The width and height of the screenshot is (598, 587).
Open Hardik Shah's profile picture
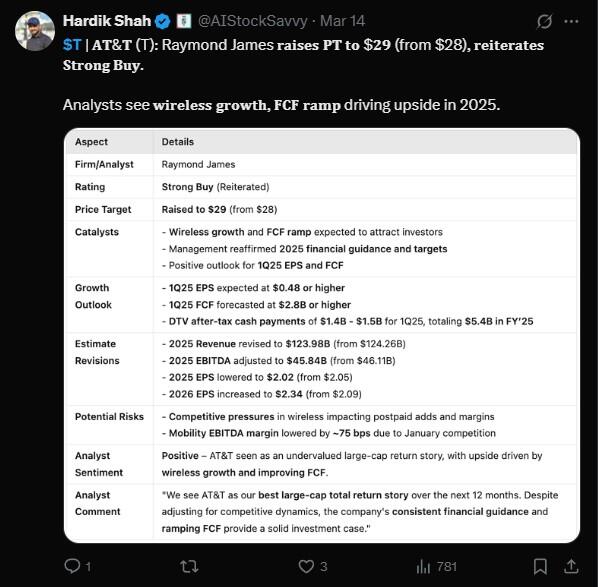(x=35, y=31)
